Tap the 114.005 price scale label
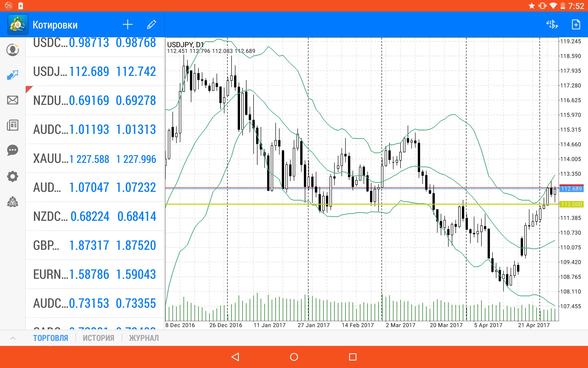This screenshot has height=368, width=588. (571, 159)
